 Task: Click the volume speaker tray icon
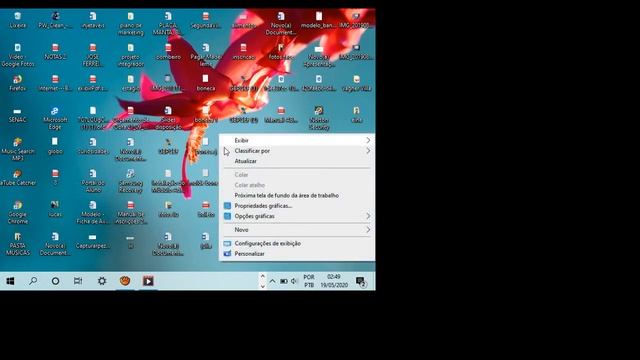coord(294,281)
